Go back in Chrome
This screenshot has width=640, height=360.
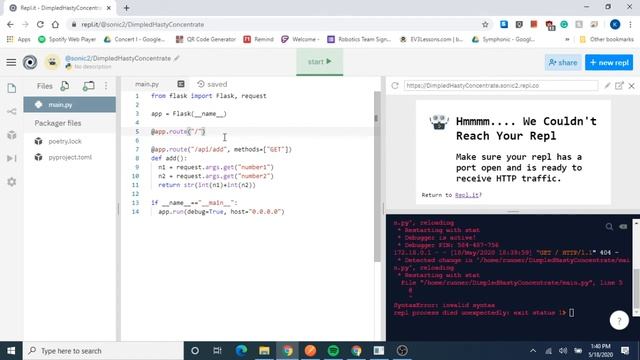(x=10, y=24)
